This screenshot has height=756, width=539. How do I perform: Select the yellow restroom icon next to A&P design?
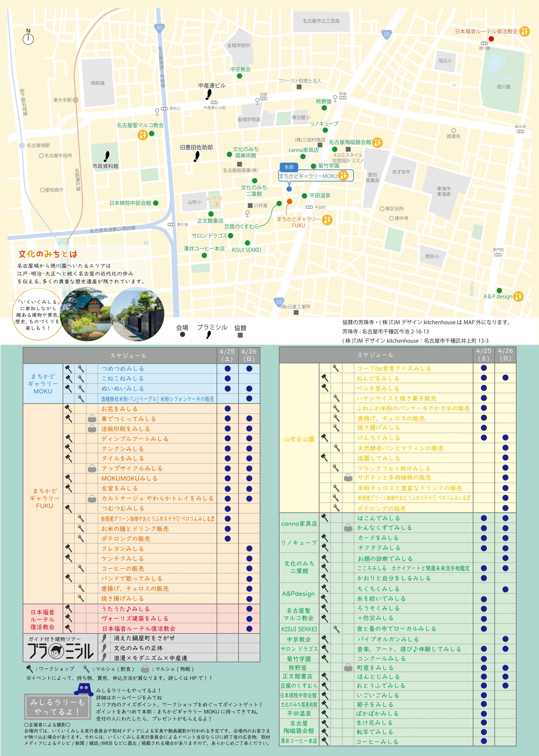(518, 296)
